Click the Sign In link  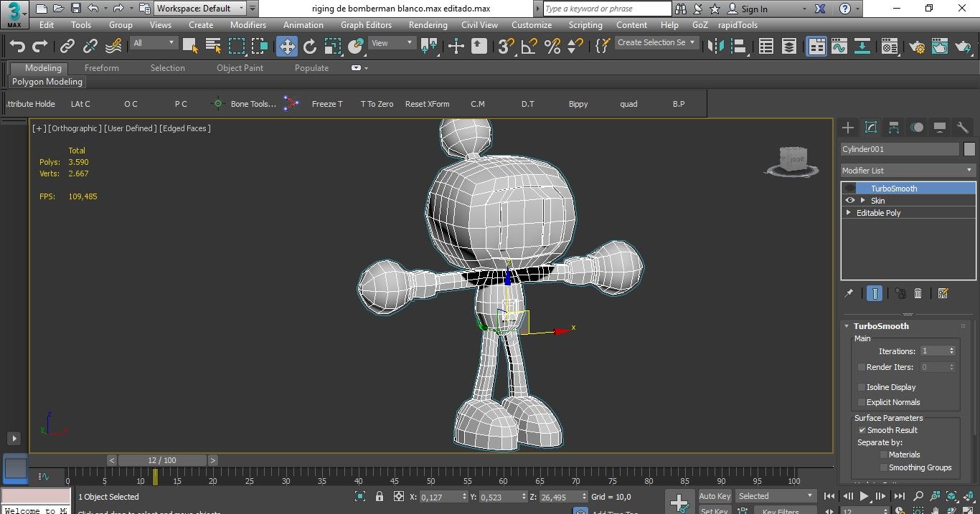coord(747,9)
